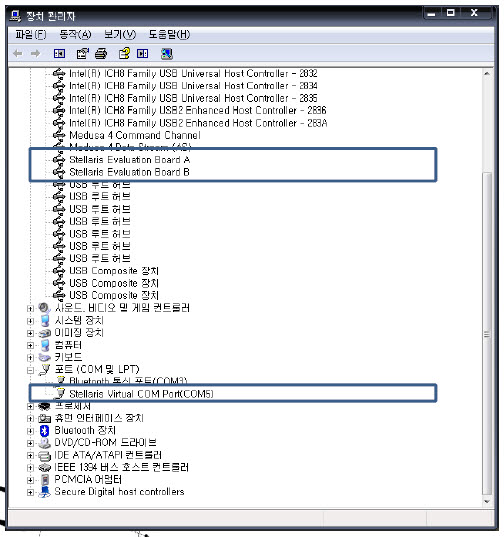The width and height of the screenshot is (504, 537).
Task: Select Medusa 4 Command Channel device
Action: click(x=135, y=135)
